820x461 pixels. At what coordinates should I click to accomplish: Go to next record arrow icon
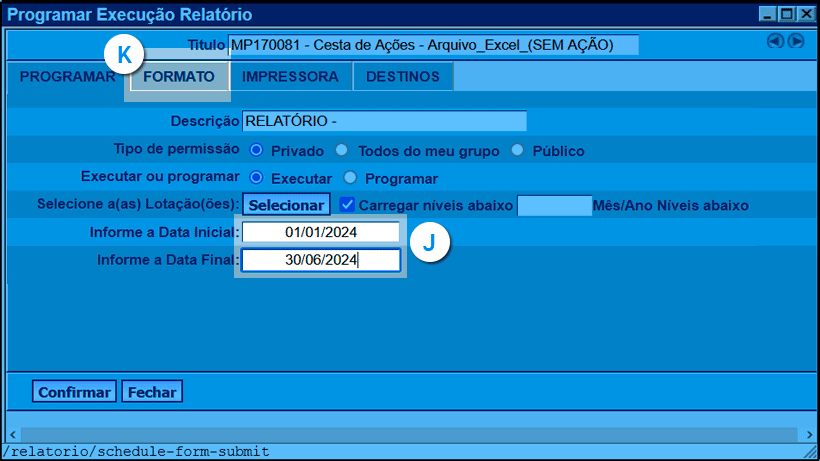point(796,41)
